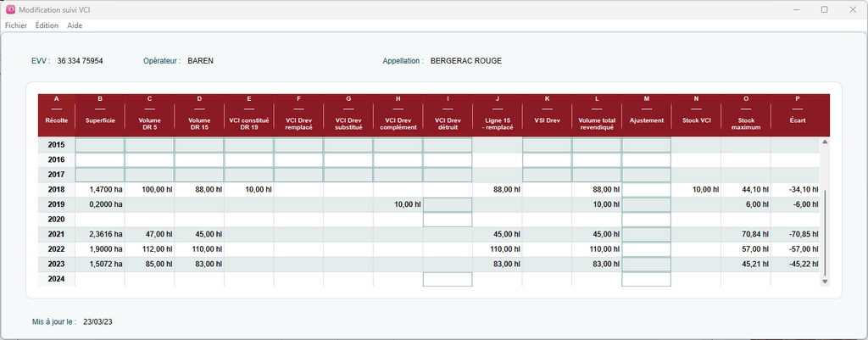Click the scrollbar up arrow in table
This screenshot has width=868, height=340.
825,142
